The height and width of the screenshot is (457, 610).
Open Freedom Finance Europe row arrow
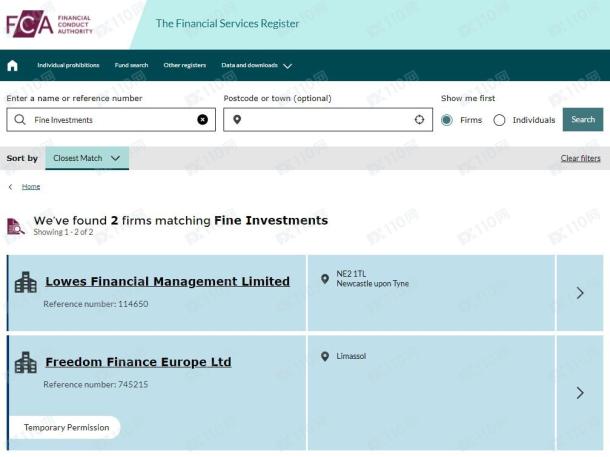(580, 393)
